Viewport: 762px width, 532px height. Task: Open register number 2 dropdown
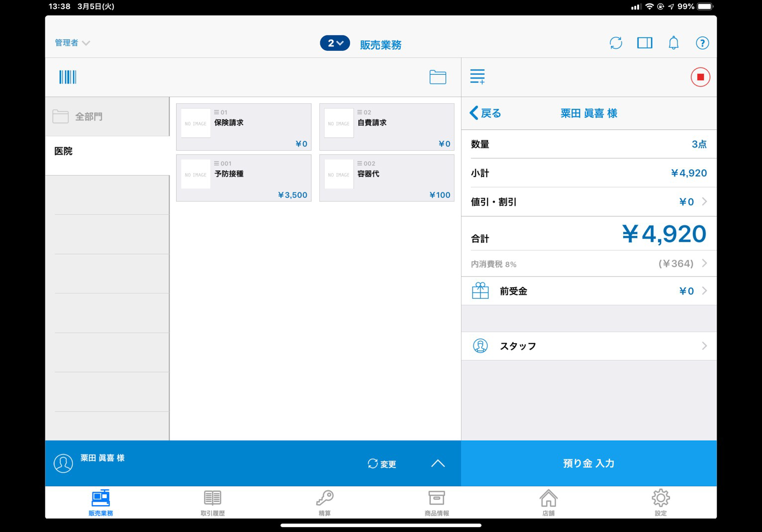(x=335, y=43)
